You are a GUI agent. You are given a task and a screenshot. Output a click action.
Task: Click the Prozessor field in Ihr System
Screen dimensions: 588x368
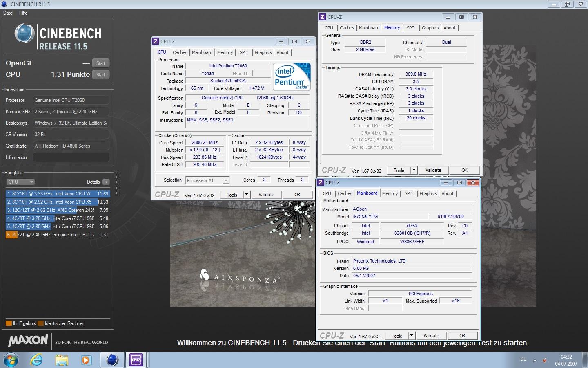tap(71, 100)
